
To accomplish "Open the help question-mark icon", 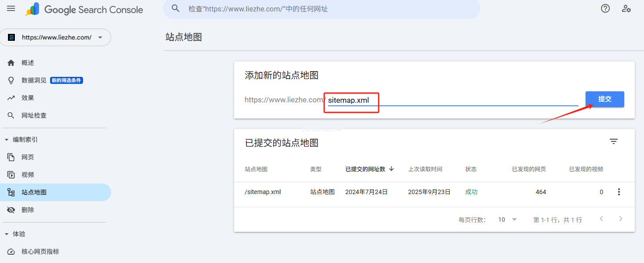I will pyautogui.click(x=605, y=8).
